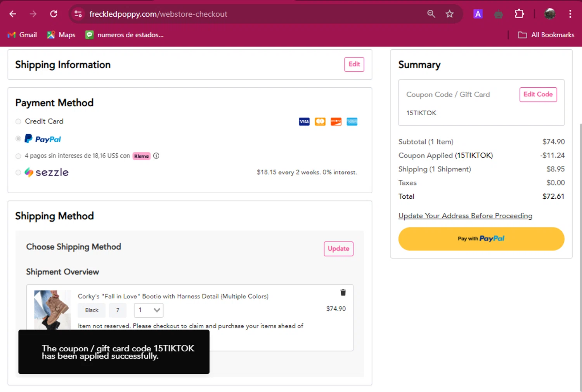Bookmark this page with star icon
The image size is (582, 392).
(449, 14)
